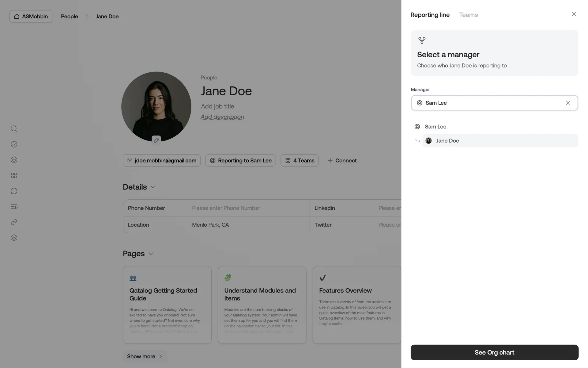Click the playlist icon in sidebar
Screen dimensions: 588x368
coord(14,207)
